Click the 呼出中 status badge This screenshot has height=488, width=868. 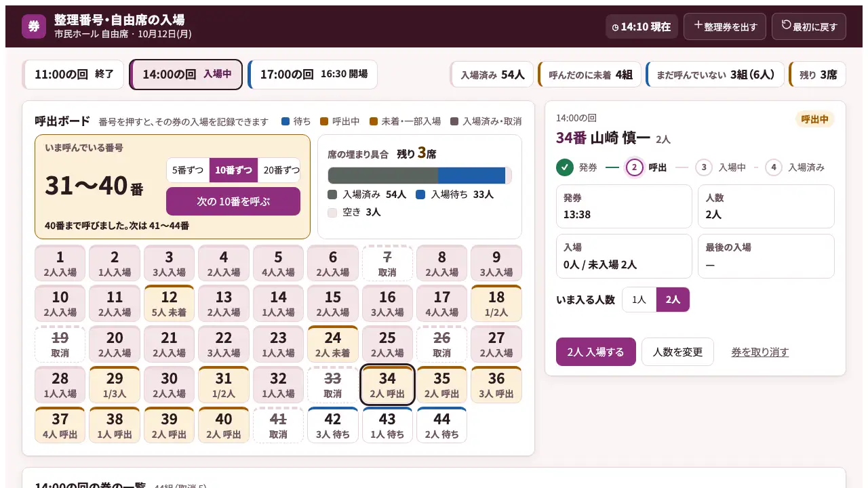click(x=814, y=119)
